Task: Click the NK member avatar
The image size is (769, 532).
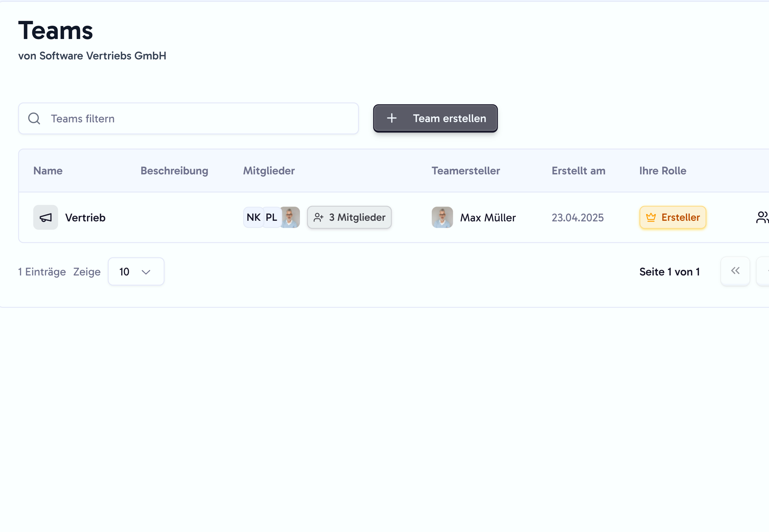Action: click(x=253, y=217)
